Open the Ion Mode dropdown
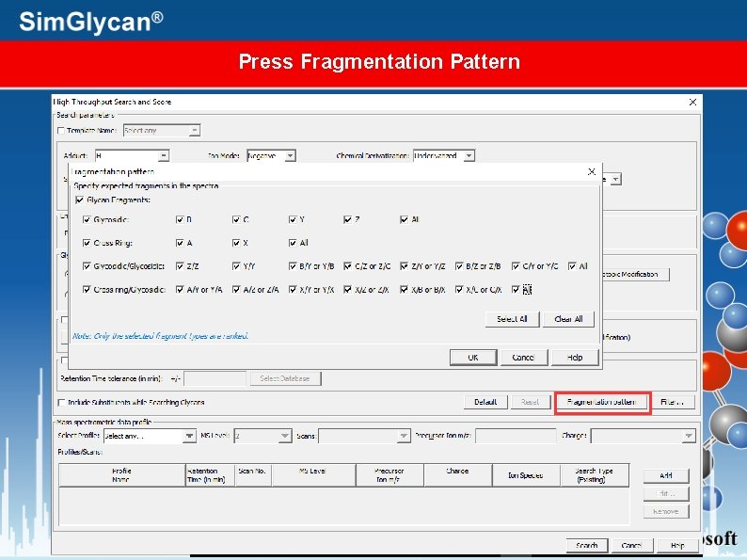This screenshot has height=560, width=747. tap(290, 156)
